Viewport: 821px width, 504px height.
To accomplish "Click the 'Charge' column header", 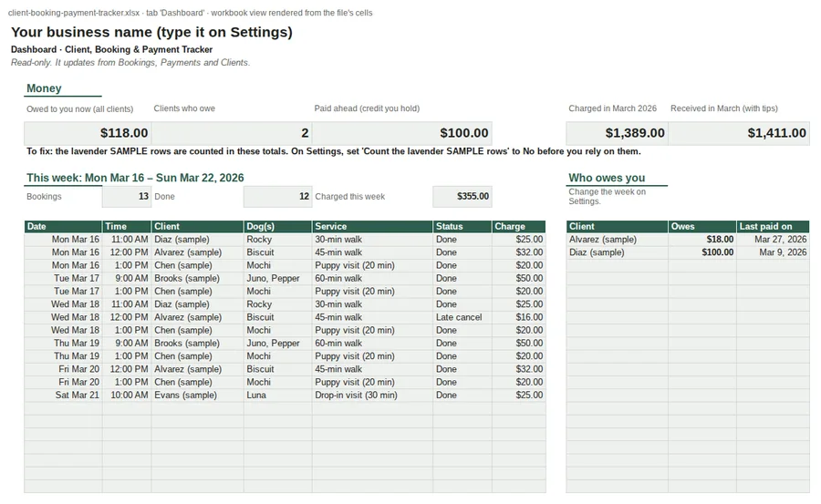I will click(518, 227).
